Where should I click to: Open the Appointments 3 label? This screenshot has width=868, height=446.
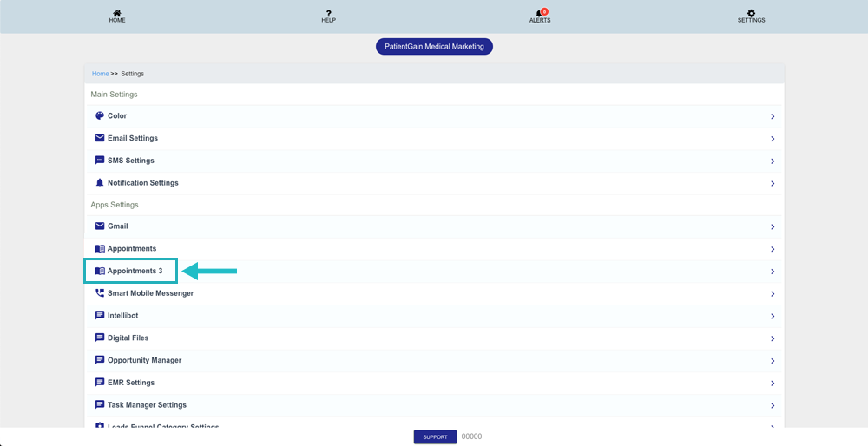tap(135, 271)
